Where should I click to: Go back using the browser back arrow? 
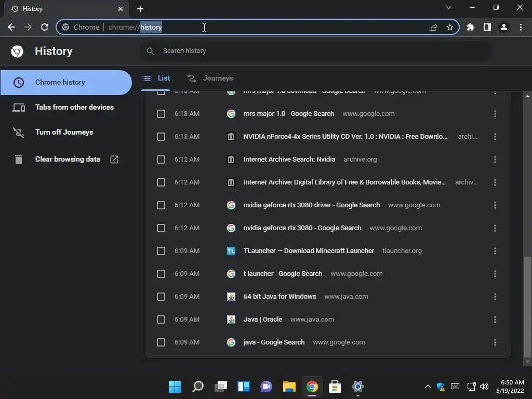[11, 27]
